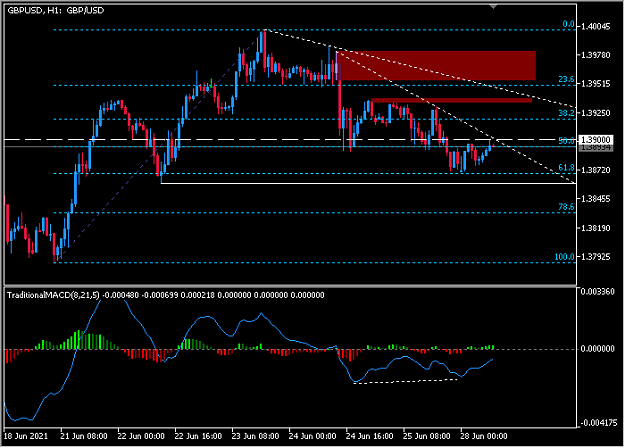Click the 0.003360 MACD scale value
Image resolution: width=625 pixels, height=448 pixels.
(597, 292)
